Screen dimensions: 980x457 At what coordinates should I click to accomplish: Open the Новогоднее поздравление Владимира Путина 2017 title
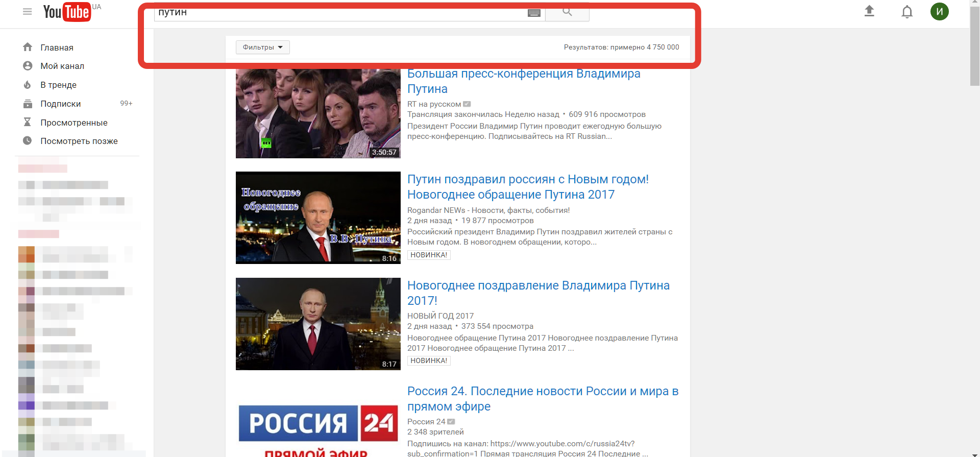click(x=538, y=293)
